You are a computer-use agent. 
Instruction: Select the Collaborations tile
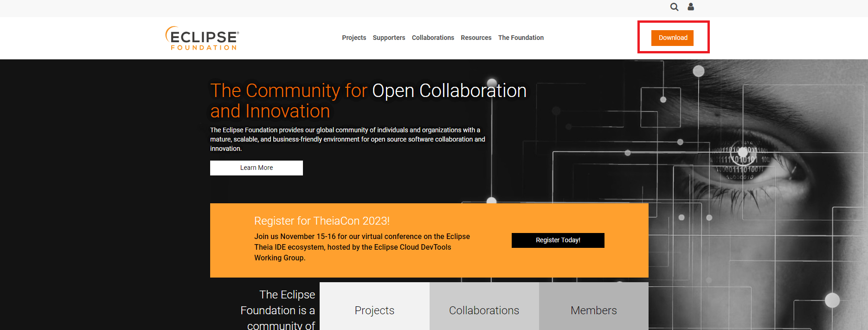tap(484, 306)
